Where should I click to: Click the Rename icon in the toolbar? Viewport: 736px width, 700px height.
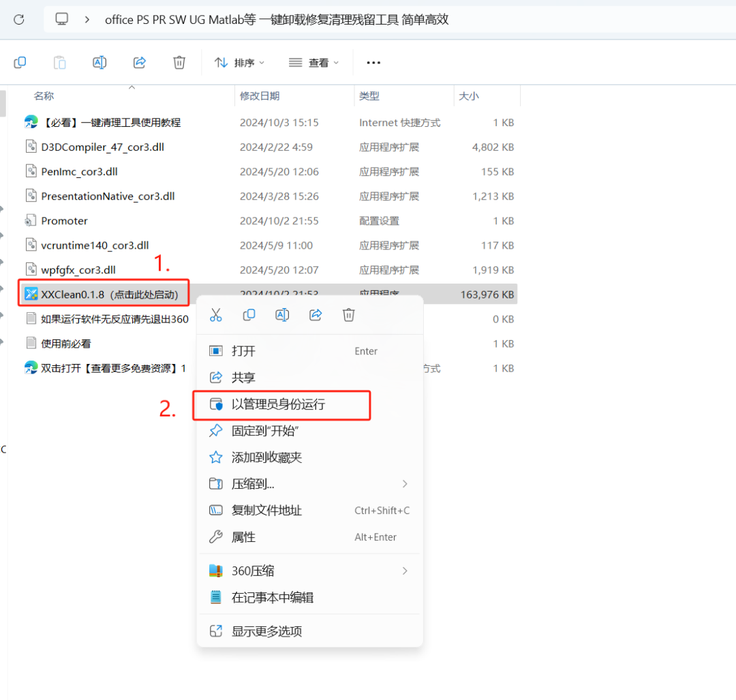coord(99,63)
